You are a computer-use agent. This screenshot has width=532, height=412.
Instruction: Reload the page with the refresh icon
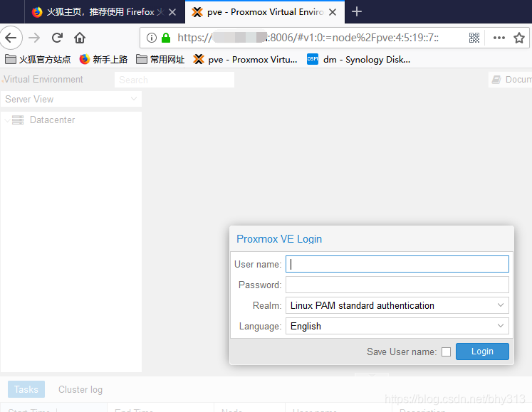(x=57, y=38)
